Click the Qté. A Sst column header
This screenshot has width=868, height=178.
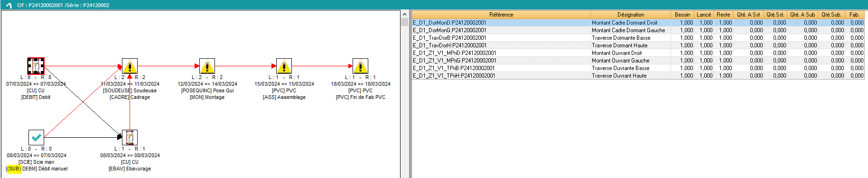pyautogui.click(x=748, y=15)
